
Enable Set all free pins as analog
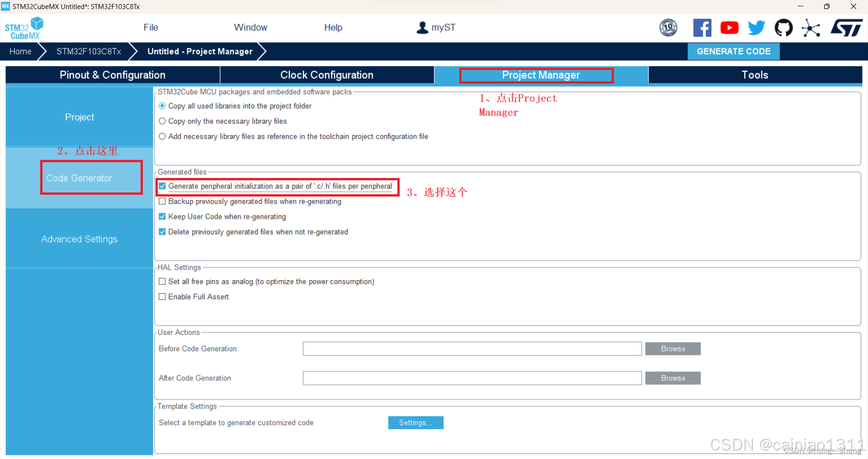[162, 281]
